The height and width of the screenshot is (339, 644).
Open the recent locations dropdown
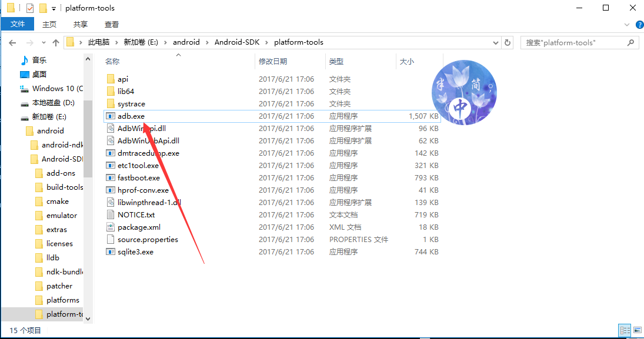44,43
